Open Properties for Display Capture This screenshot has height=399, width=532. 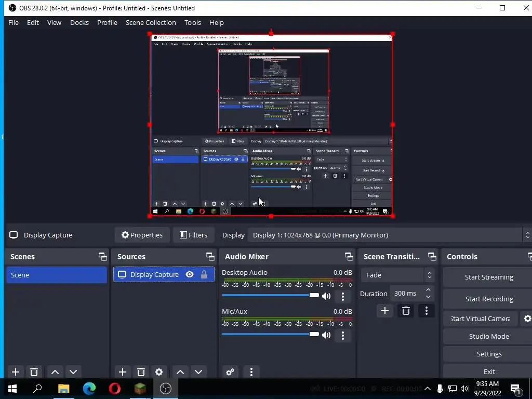(142, 235)
